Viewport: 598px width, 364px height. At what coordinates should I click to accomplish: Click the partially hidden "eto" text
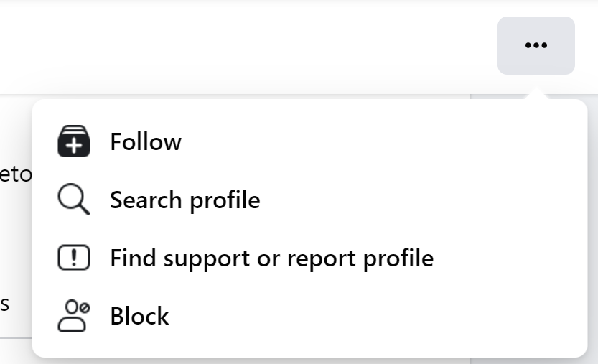pos(16,174)
